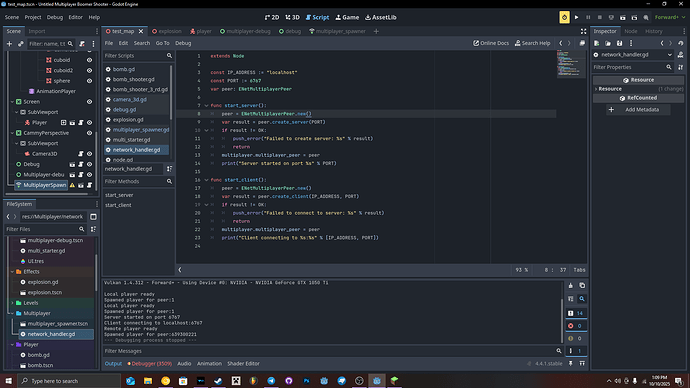Collapse the Player folder in FileSystem
The image size is (690, 388).
pos(12,345)
